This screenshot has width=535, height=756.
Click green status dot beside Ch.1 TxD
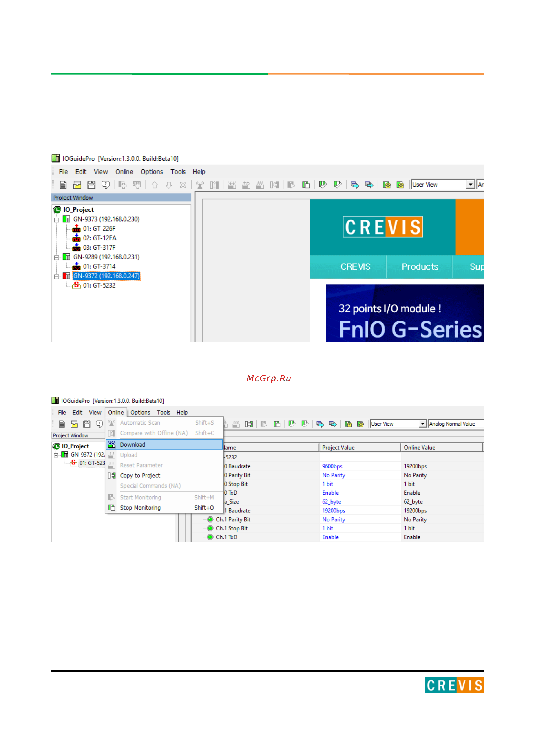(210, 537)
